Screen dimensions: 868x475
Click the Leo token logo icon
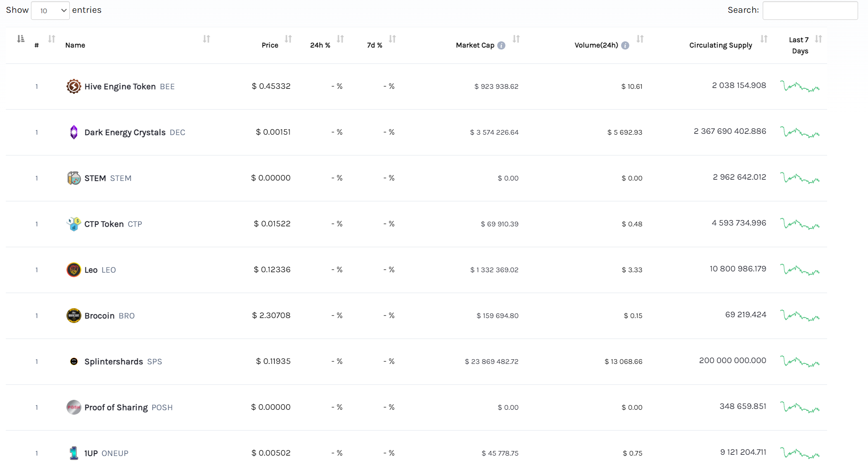pyautogui.click(x=74, y=270)
